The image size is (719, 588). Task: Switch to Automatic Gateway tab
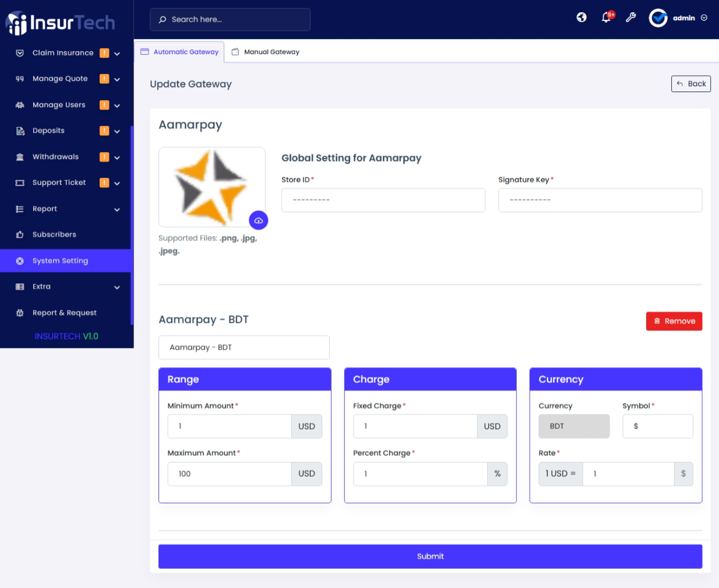[x=179, y=52]
